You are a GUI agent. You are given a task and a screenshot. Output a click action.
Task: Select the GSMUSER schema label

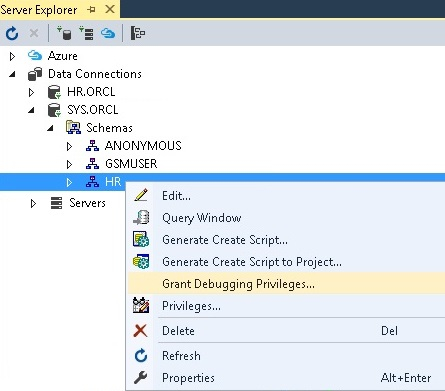131,164
